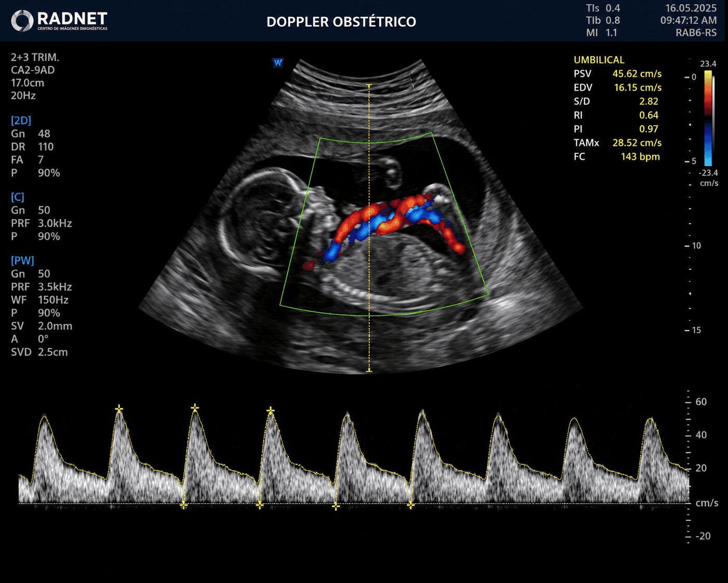The height and width of the screenshot is (583, 728).
Task: Open the [PW] pulsed wave section header
Action: (22, 260)
